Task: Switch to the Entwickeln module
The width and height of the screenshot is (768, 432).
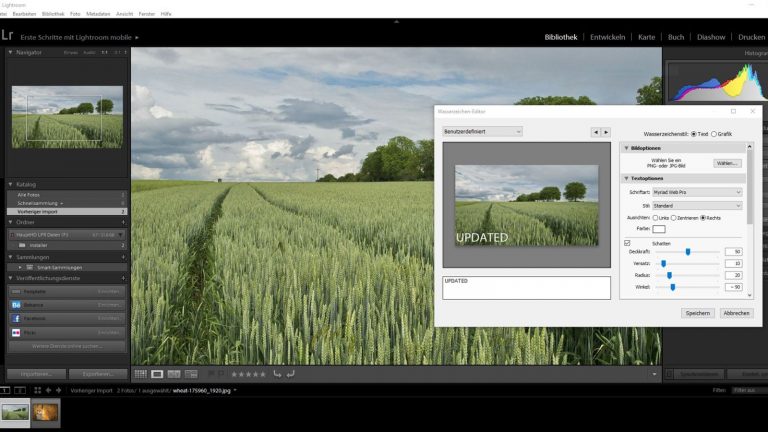Action: click(x=609, y=37)
